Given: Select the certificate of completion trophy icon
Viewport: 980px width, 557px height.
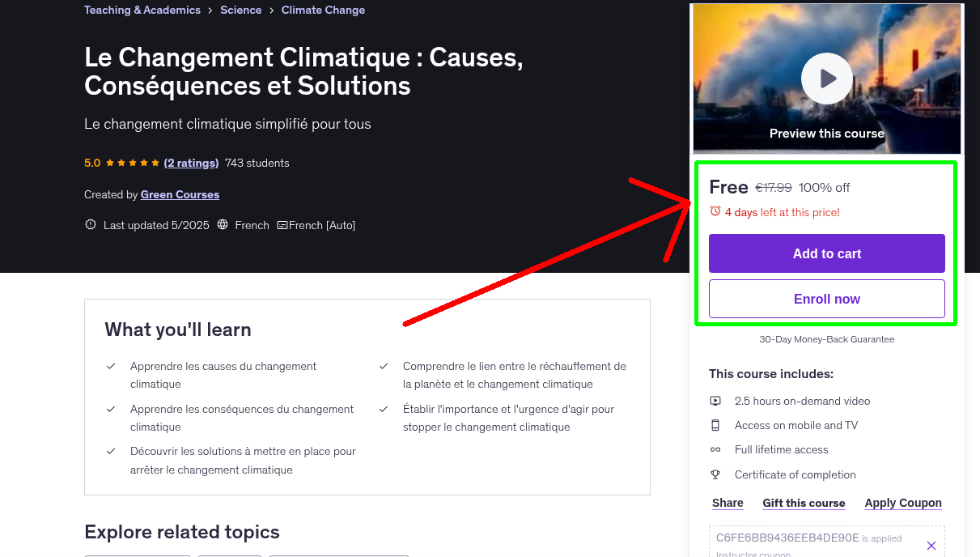Looking at the screenshot, I should click(x=715, y=474).
